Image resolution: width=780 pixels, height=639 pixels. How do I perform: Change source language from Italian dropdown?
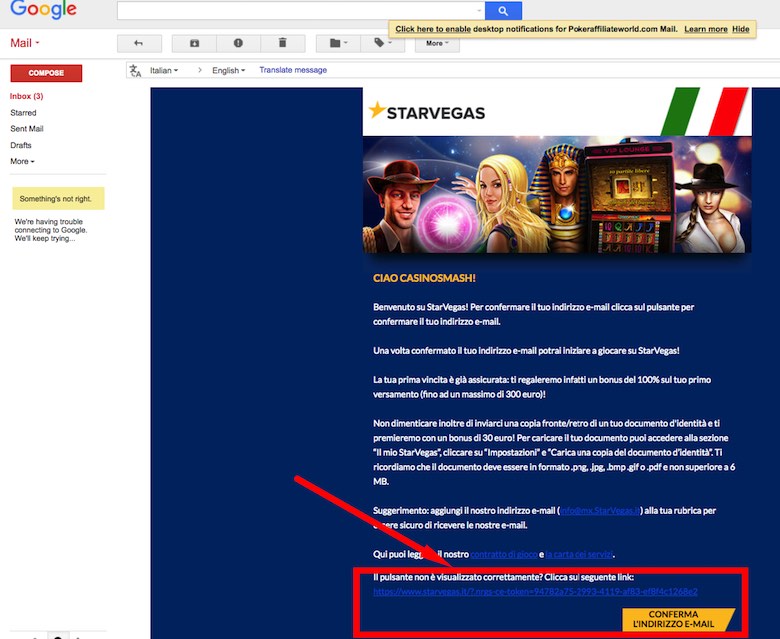[x=164, y=71]
